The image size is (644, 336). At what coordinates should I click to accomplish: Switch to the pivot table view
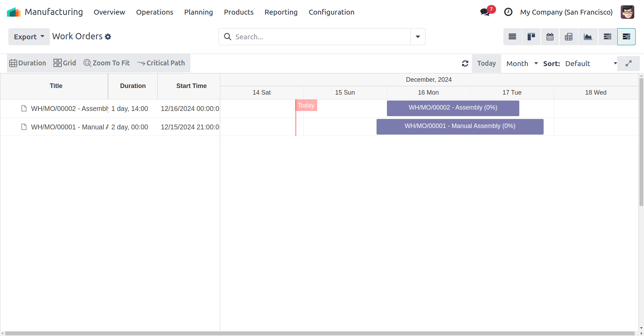click(x=569, y=37)
